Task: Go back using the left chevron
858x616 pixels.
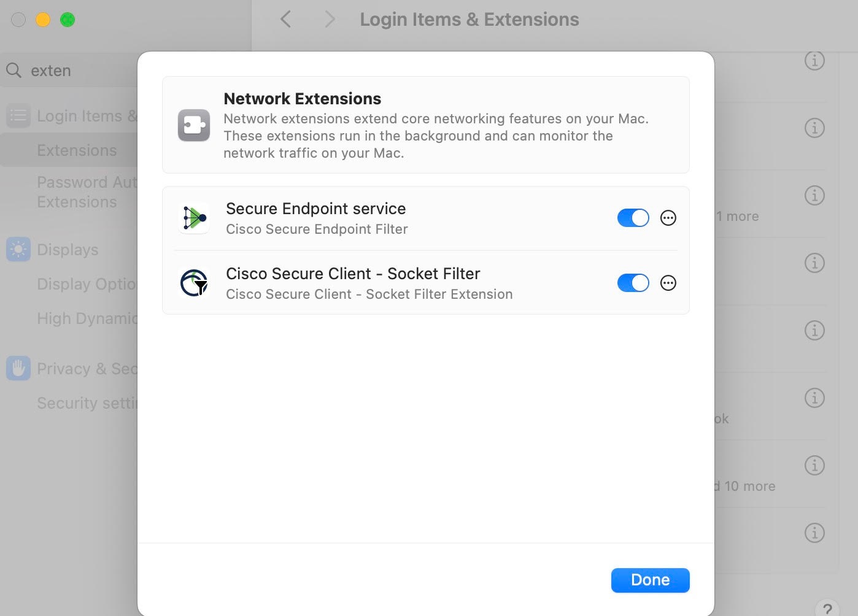Action: 286,19
